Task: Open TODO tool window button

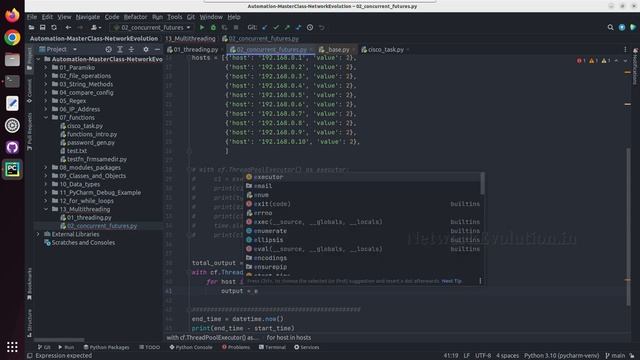Action: point(149,347)
